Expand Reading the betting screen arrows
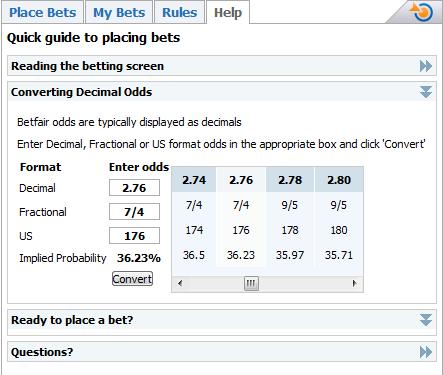443x375 pixels. coord(426,66)
